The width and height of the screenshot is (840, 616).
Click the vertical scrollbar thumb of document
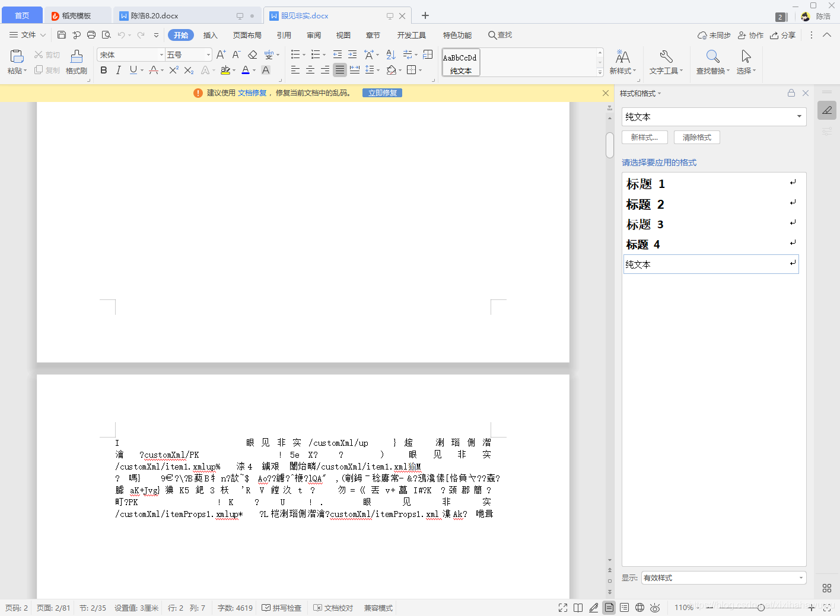(x=609, y=145)
